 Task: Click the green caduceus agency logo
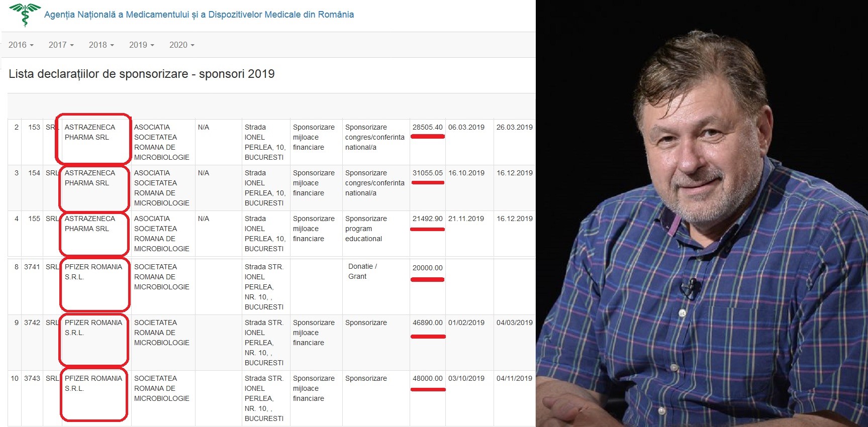pos(25,15)
